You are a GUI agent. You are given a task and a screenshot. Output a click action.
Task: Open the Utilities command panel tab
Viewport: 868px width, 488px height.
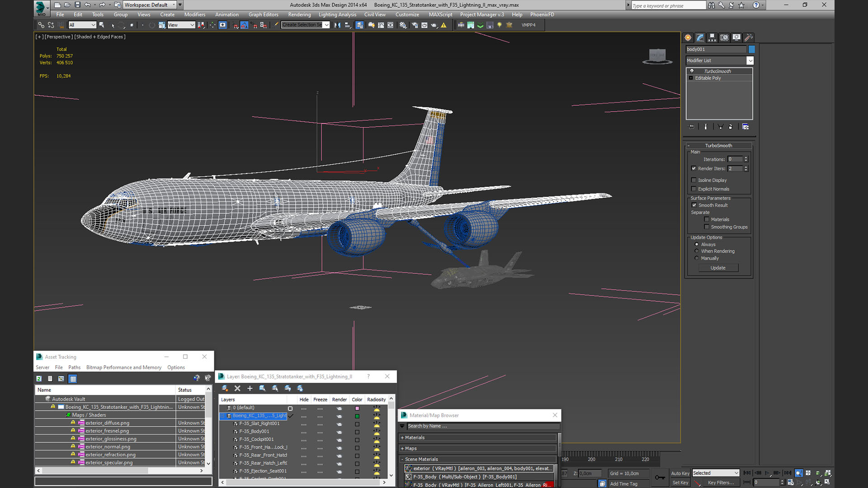point(749,38)
